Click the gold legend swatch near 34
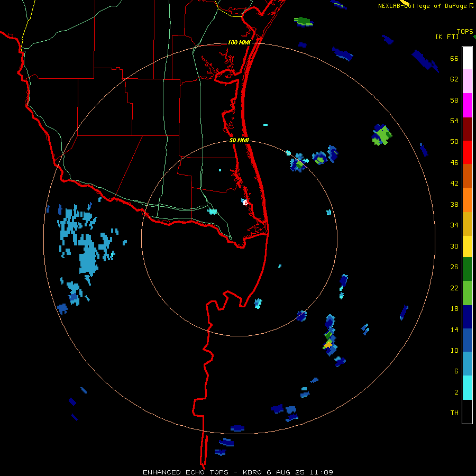Viewport: 476px width, 476px height. (467, 224)
